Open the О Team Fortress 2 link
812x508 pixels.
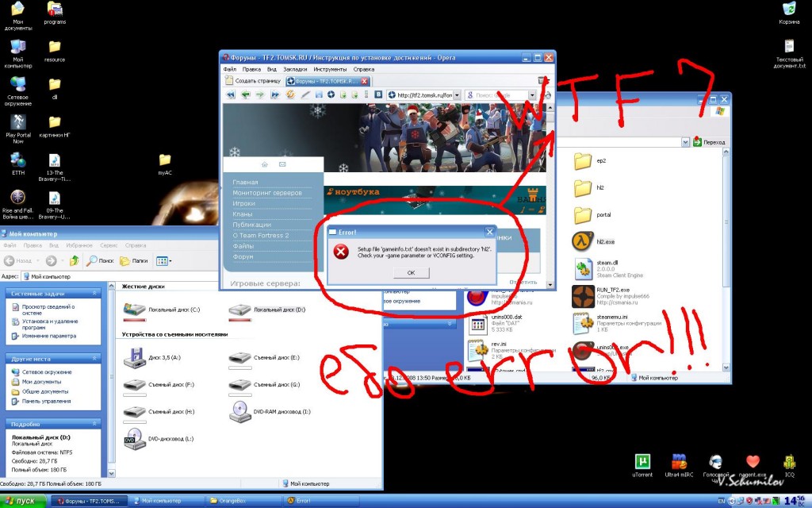[x=260, y=235]
